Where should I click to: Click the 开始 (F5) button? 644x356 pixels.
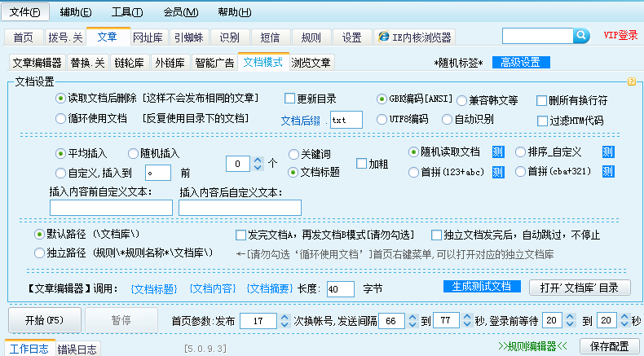(x=44, y=320)
